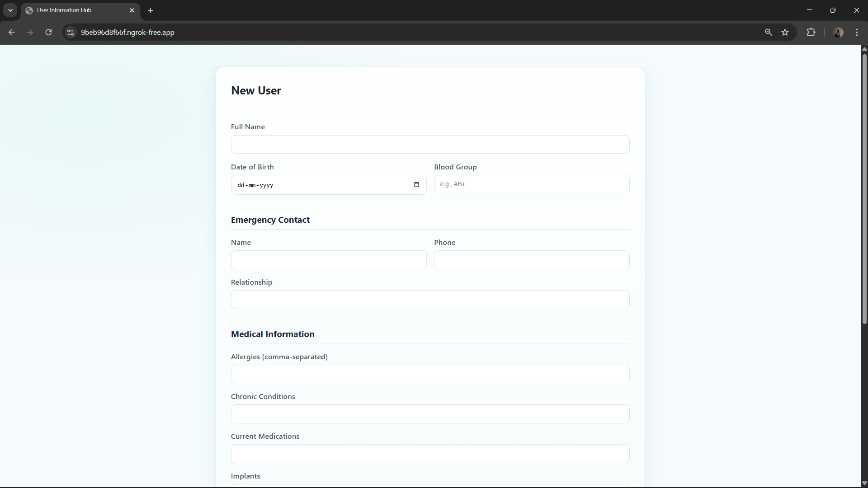Open a new tab with plus button
The height and width of the screenshot is (488, 868).
tap(151, 10)
